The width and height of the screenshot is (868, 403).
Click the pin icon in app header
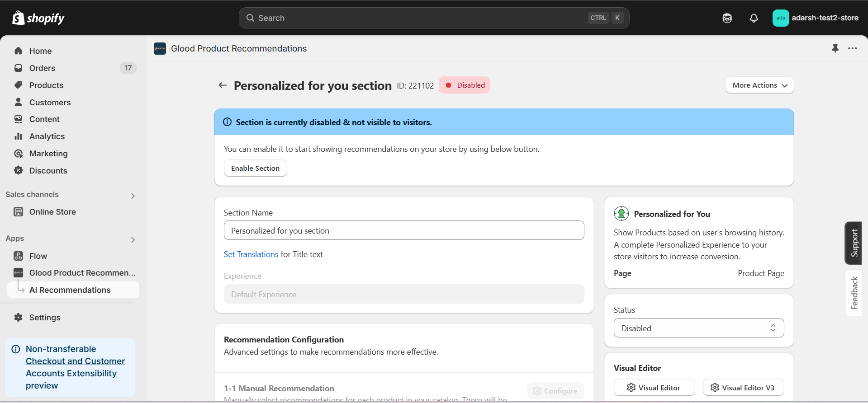[x=835, y=48]
